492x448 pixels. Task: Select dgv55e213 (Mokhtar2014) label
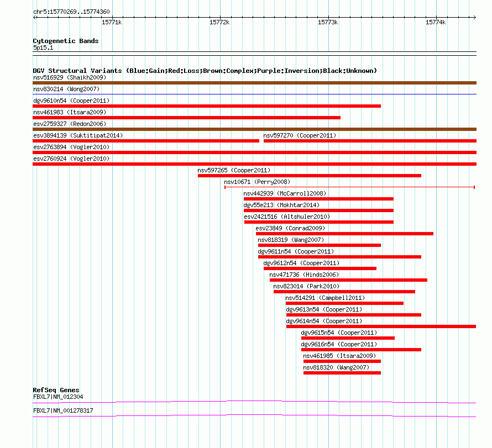281,205
